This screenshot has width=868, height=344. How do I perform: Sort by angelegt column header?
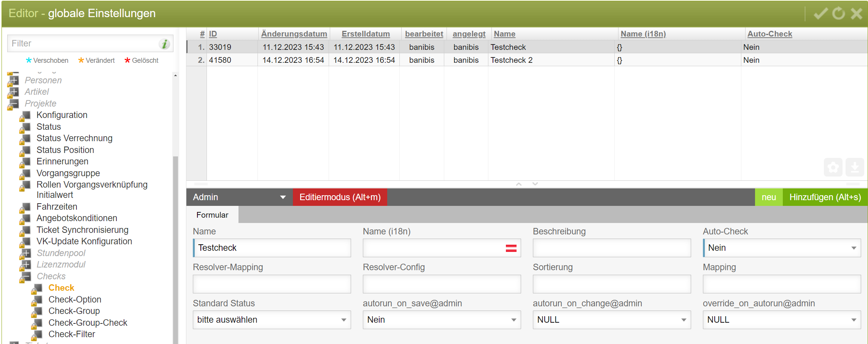(x=469, y=34)
